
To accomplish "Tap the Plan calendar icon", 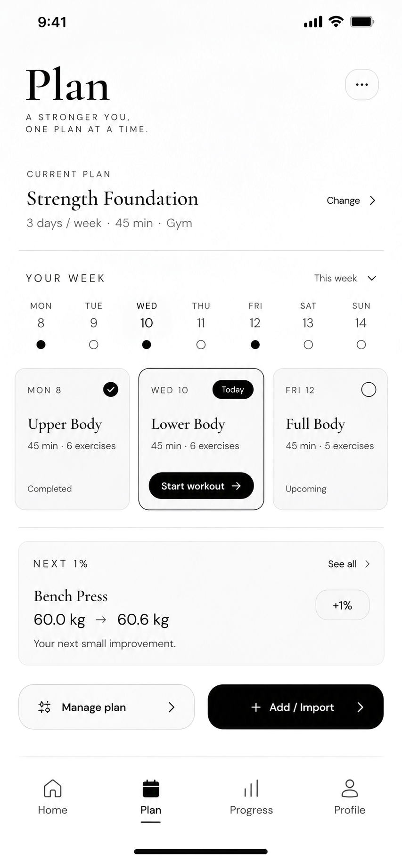I will [x=151, y=788].
